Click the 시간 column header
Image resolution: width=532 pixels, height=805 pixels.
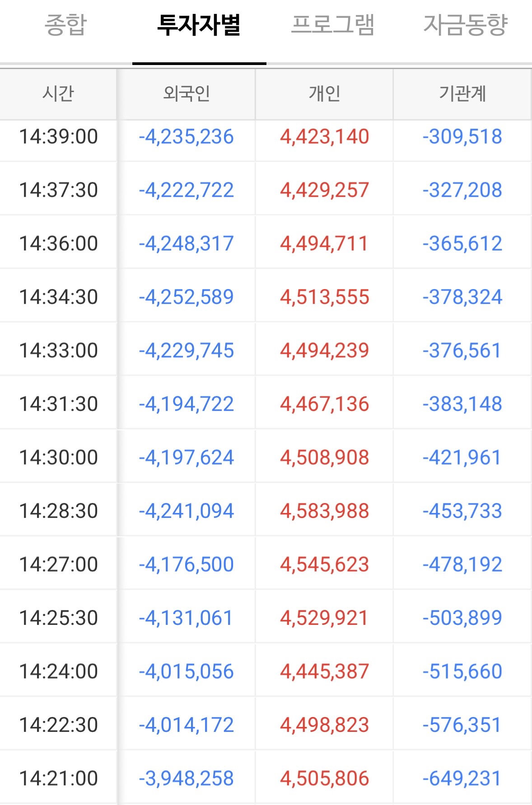(x=58, y=94)
